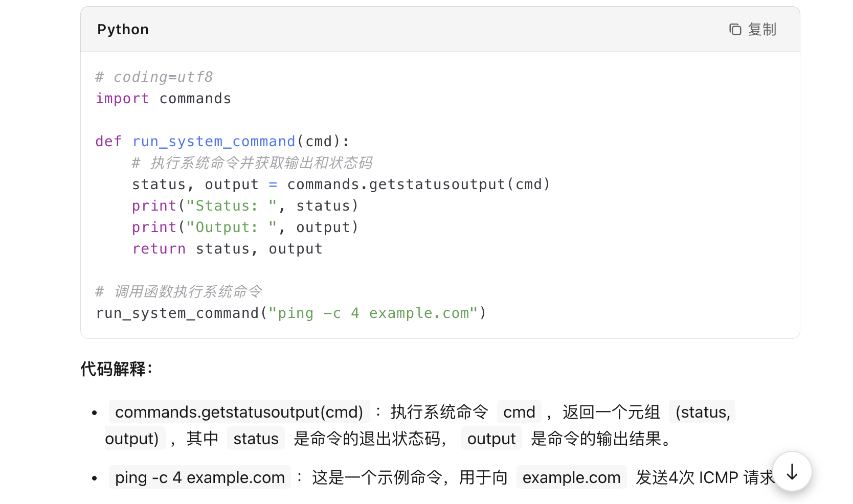Click the 复制 copy button label

762,30
